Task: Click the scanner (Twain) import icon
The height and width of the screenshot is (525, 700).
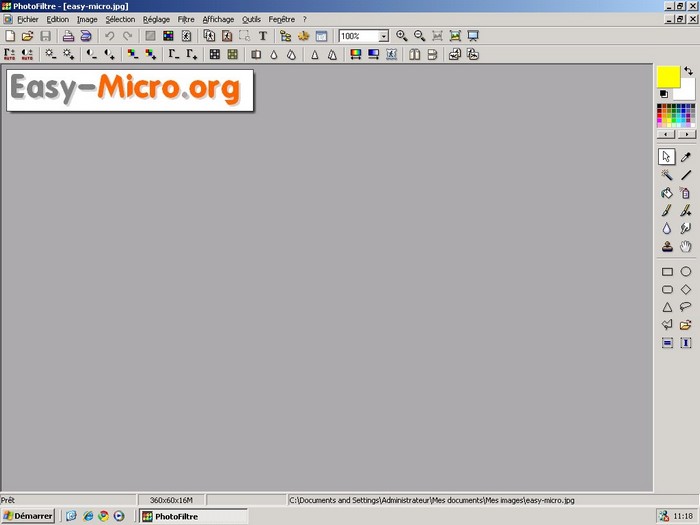Action: [86, 36]
